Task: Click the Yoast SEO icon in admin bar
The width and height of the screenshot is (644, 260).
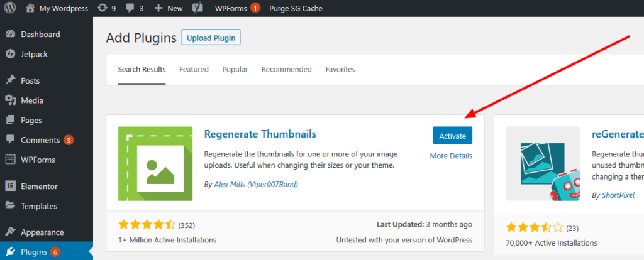Action: click(x=197, y=8)
